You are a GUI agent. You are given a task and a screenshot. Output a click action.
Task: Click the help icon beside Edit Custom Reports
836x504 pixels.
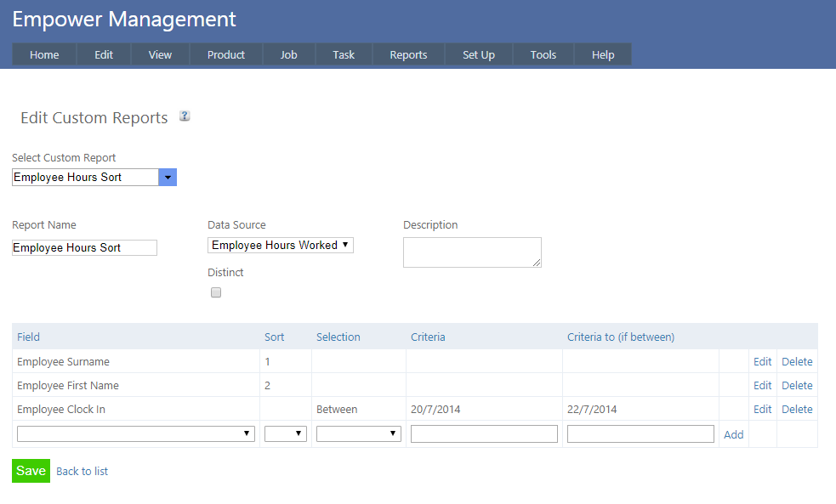tap(185, 116)
